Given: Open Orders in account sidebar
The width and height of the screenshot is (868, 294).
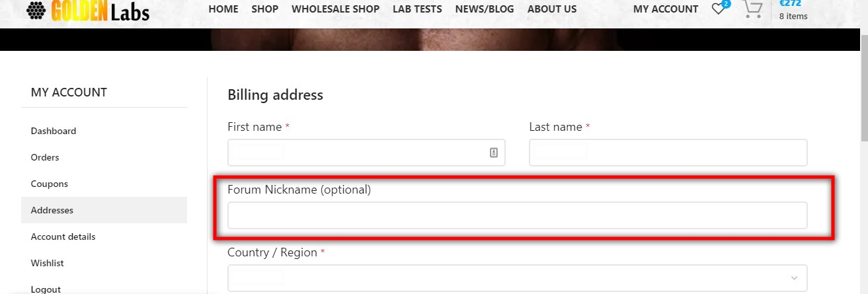Looking at the screenshot, I should [45, 157].
